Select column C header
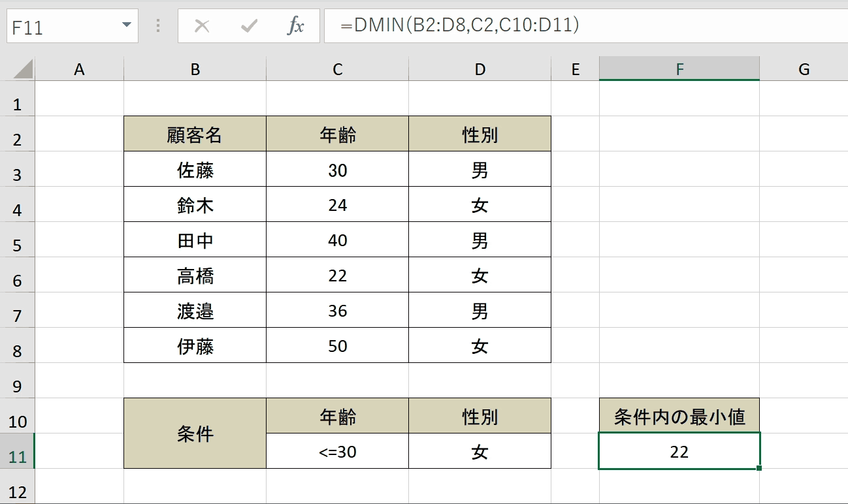This screenshot has height=504, width=848. click(338, 69)
